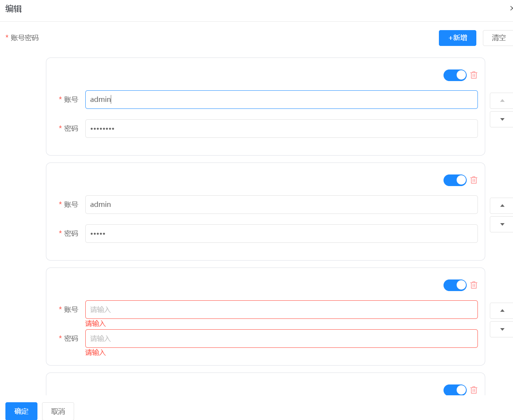This screenshot has height=420, width=513.
Task: Click the trash icon on the third, empty card
Action: (x=474, y=285)
